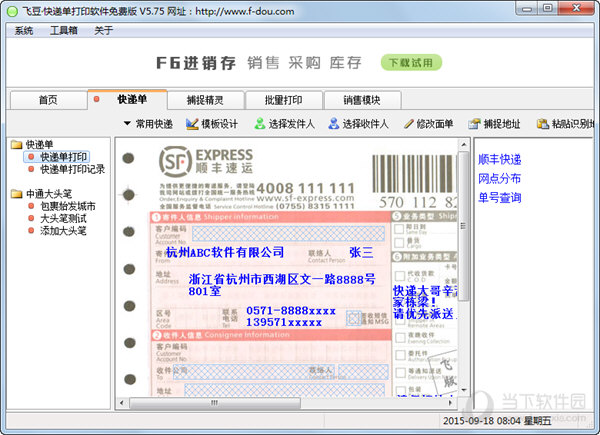Click red dot icon on 快递单 tab
600x435 pixels.
[96, 99]
